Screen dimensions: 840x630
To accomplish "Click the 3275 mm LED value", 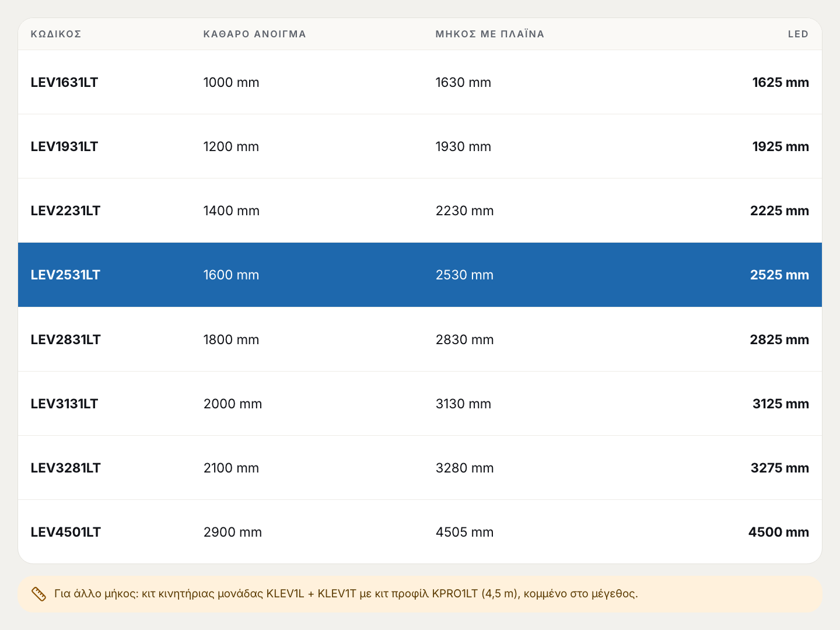I will (780, 468).
